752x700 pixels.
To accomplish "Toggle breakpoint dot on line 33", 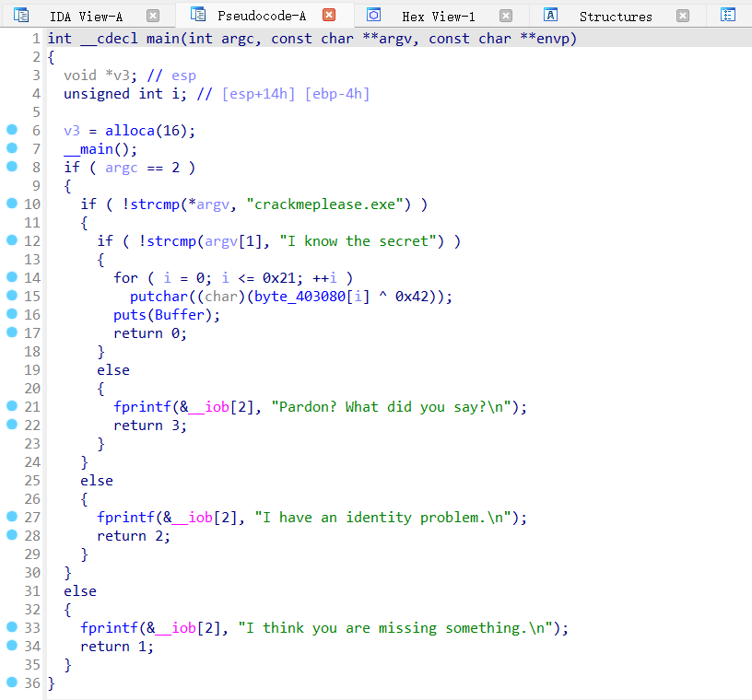I will (12, 626).
